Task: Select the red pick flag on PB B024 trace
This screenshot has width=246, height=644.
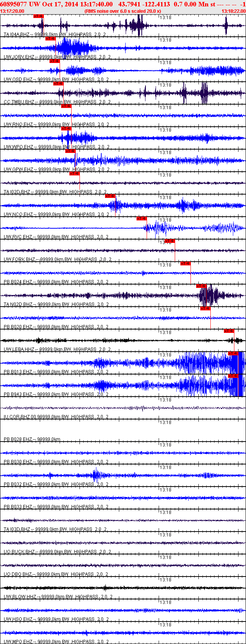Action: 185,264
